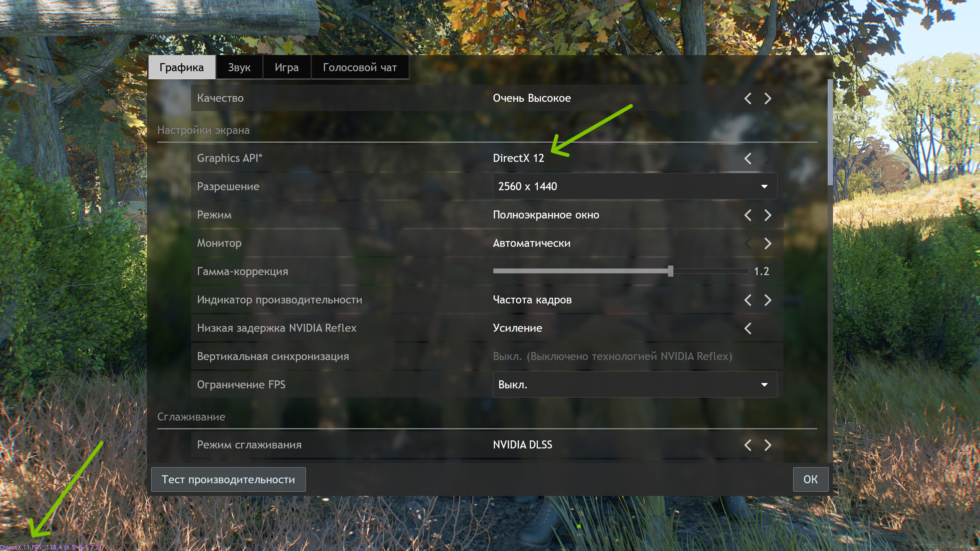Click previous arrow for Качество setting

(x=748, y=98)
